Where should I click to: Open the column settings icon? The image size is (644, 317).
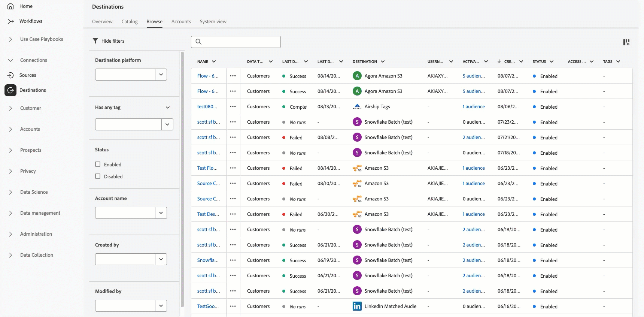tap(626, 42)
